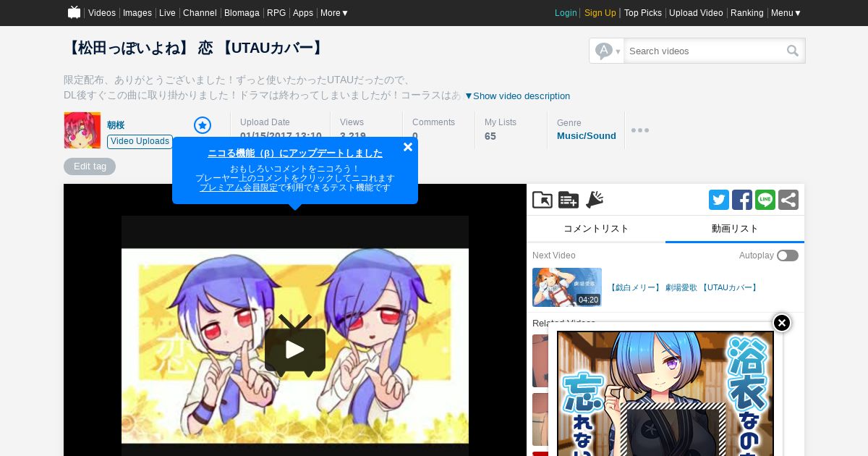Viewport: 868px width, 456px height.
Task: Expand the More dropdown menu
Action: 334,13
